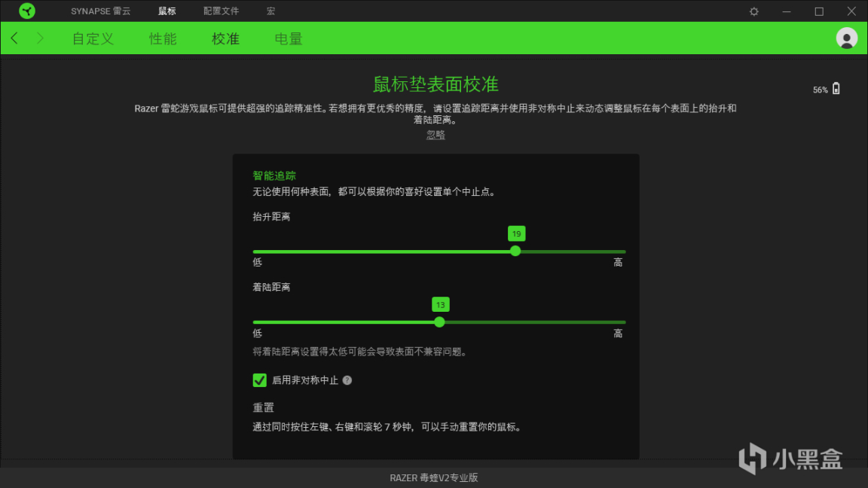Open the settings gear
This screenshot has height=488, width=868.
[x=754, y=11]
